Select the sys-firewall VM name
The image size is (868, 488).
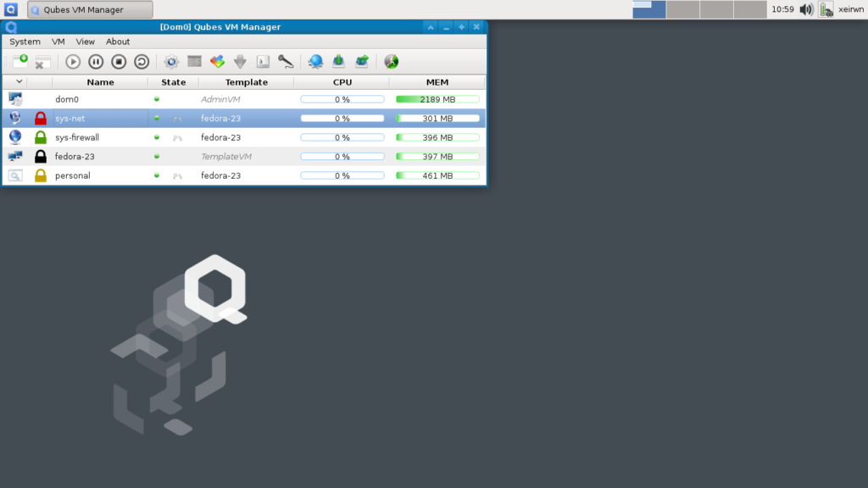click(77, 137)
